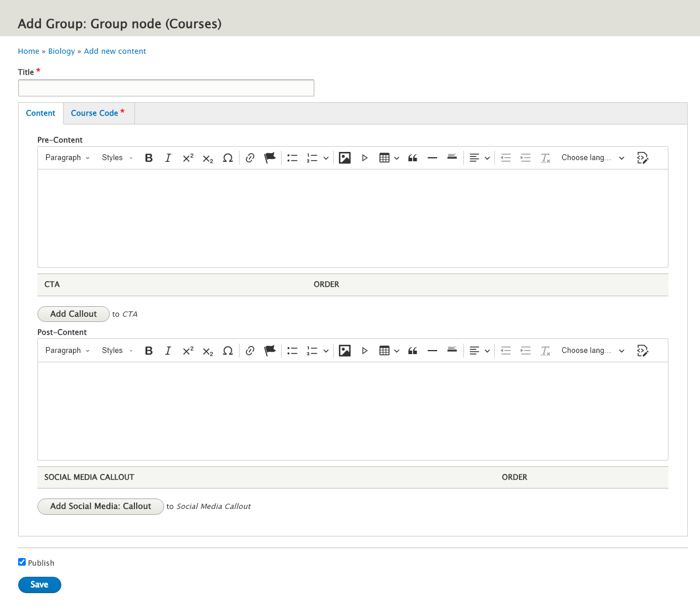Insert special character in Pre-Content editor
The height and width of the screenshot is (613, 700).
228,158
